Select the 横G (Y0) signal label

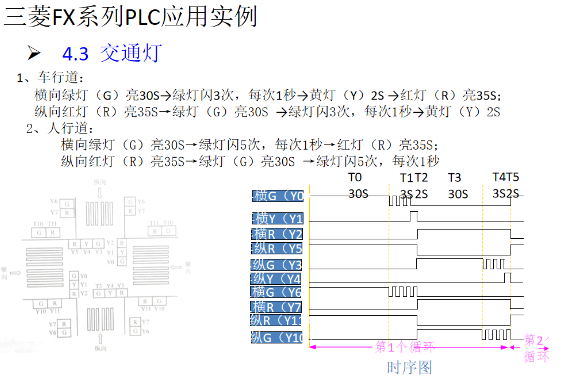278,196
